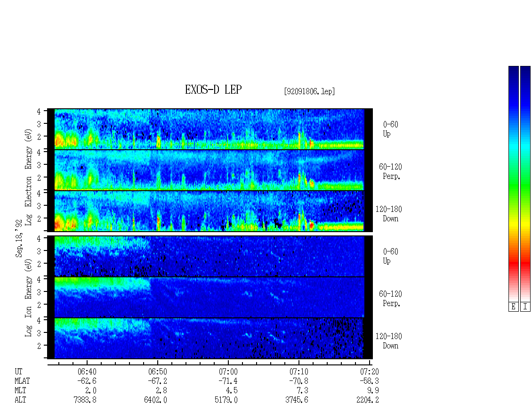The width and height of the screenshot is (532, 412).
Task: Click the electron 120-180 Down pitch angle label
Action: click(388, 214)
